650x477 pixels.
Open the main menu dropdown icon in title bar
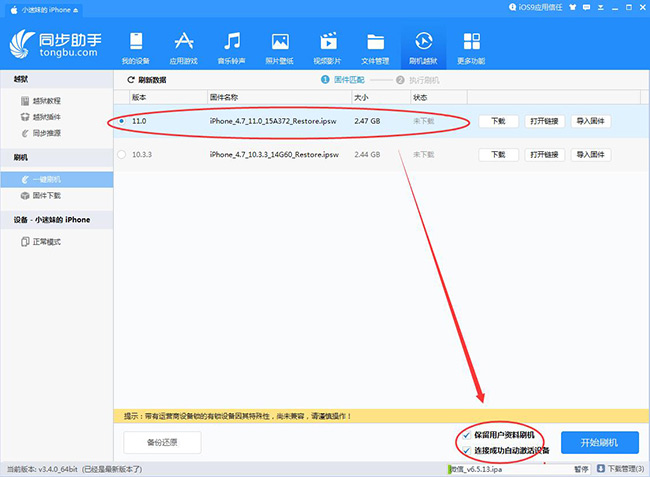tap(600, 7)
